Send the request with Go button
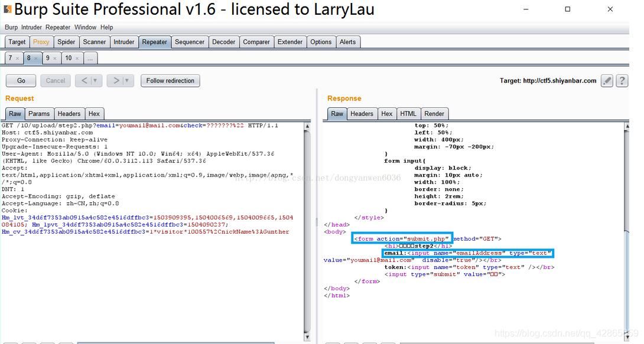The width and height of the screenshot is (644, 344). pyautogui.click(x=21, y=81)
